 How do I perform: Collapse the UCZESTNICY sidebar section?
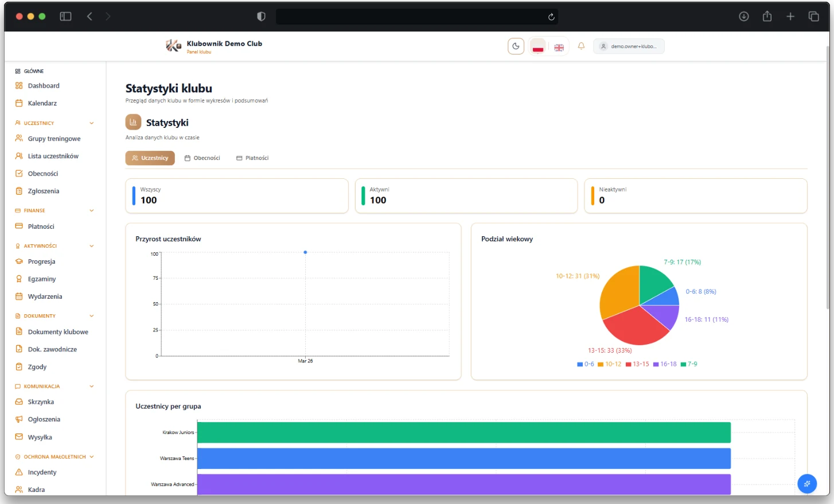[92, 123]
